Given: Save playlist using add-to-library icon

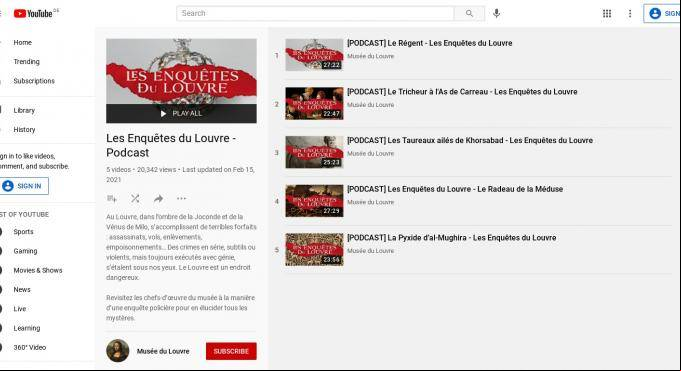Looking at the screenshot, I should click(112, 199).
